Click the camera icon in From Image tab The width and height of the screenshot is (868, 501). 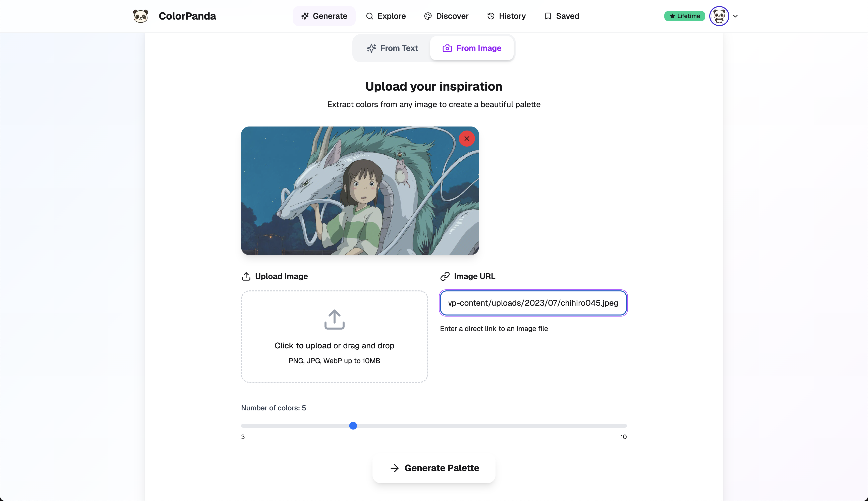pyautogui.click(x=447, y=48)
